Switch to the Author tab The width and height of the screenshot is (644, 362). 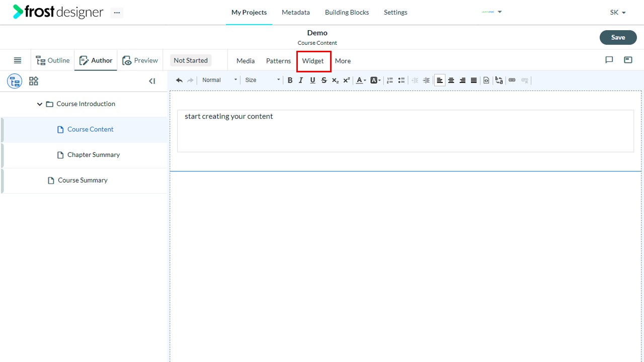pos(96,60)
